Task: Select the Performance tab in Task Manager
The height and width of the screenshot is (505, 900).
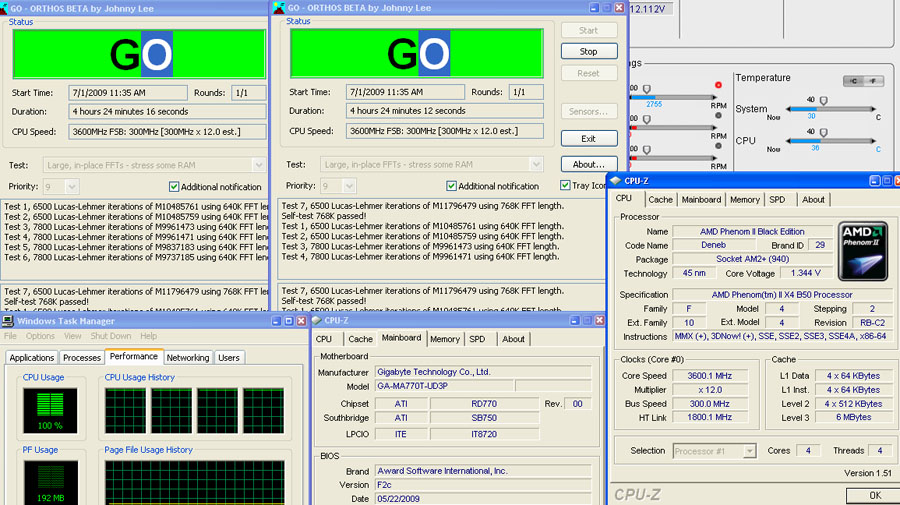Action: click(x=134, y=356)
